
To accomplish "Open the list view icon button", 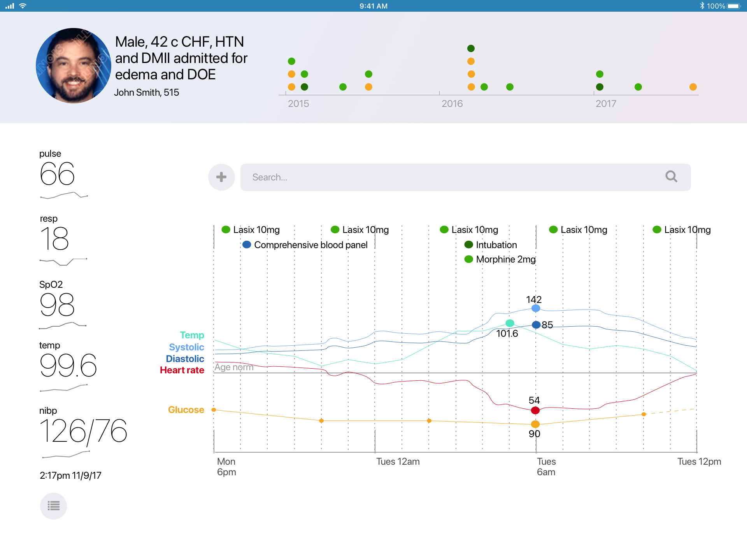I will pyautogui.click(x=53, y=506).
